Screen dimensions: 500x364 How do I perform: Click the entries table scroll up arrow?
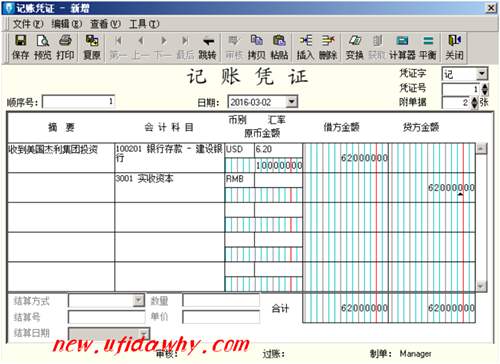(481, 148)
